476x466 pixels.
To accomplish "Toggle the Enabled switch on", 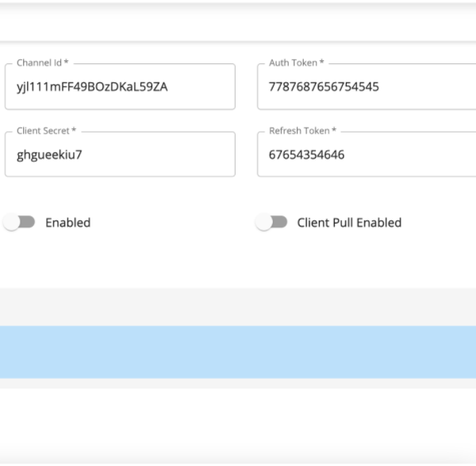I will coord(19,222).
